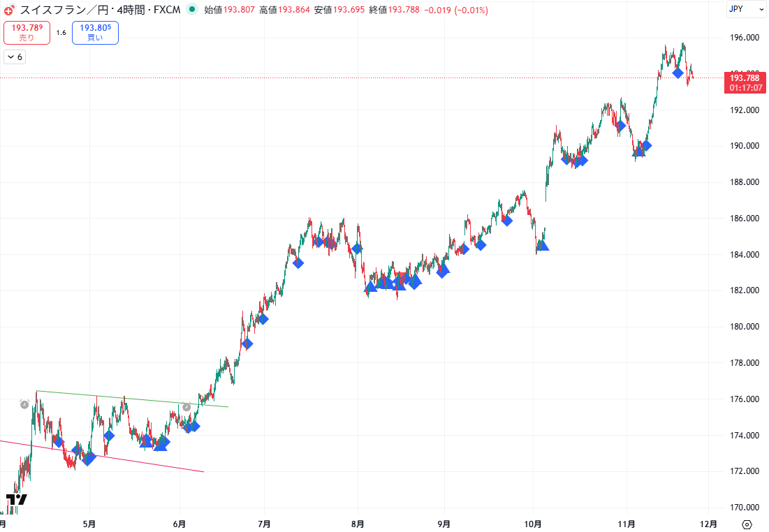Click the 終値 close value in legend
769x532 pixels.
coord(403,10)
